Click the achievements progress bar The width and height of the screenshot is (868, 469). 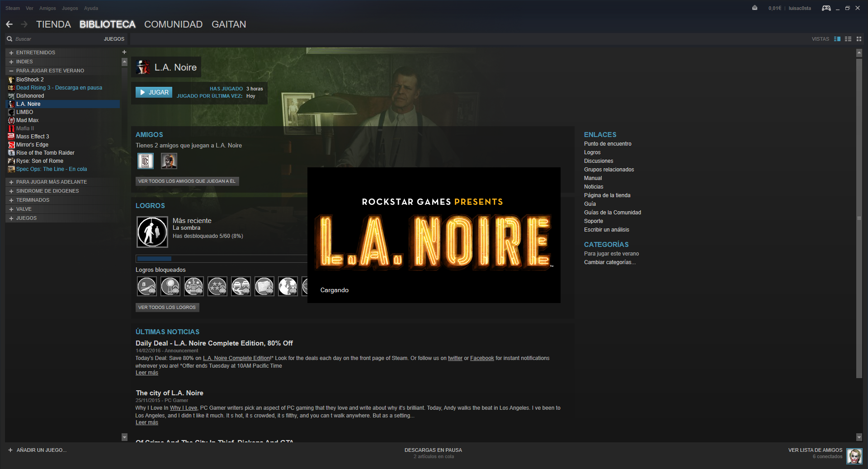click(222, 259)
